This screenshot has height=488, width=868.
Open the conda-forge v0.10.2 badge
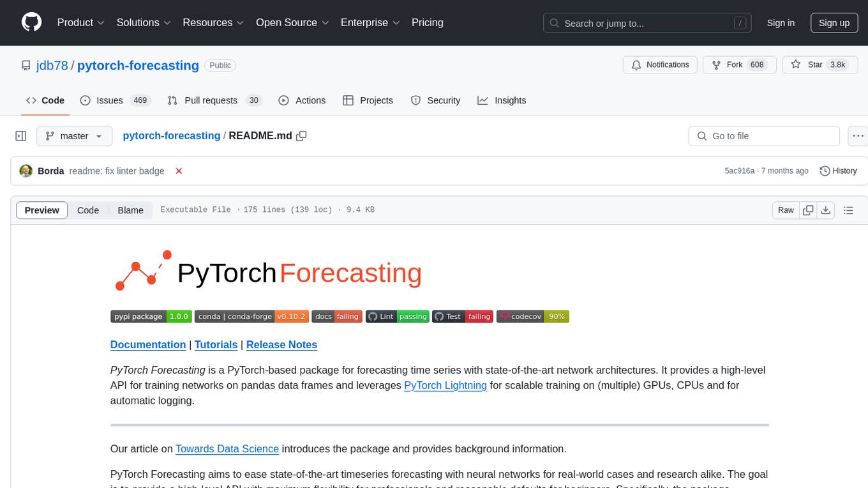pyautogui.click(x=251, y=316)
